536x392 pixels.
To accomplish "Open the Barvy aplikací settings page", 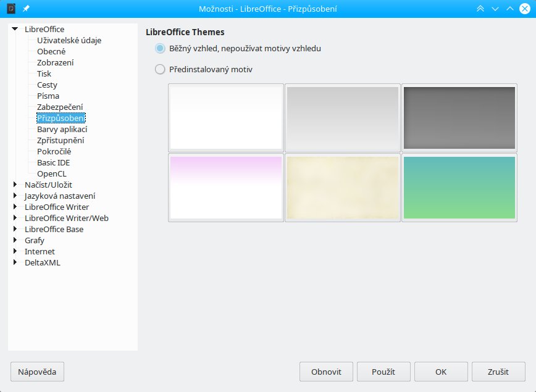I will [x=62, y=129].
